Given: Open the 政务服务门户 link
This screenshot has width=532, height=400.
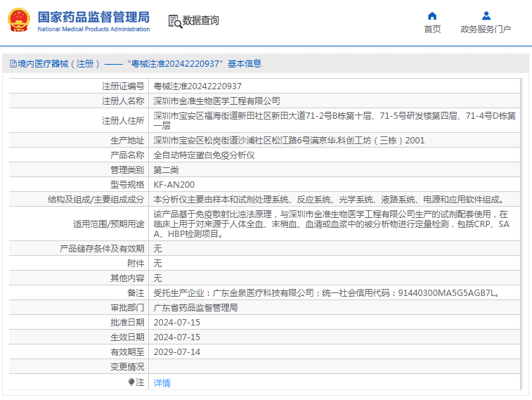Looking at the screenshot, I should [486, 30].
